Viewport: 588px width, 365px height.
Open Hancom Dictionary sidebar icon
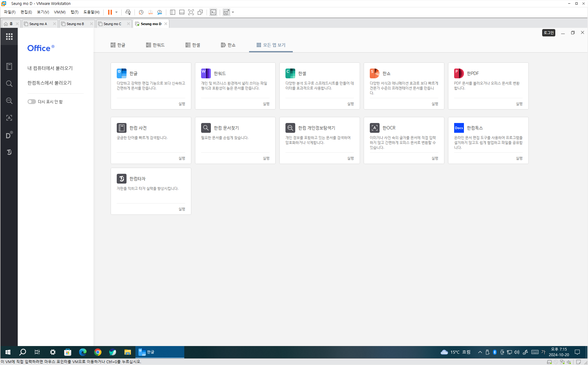click(x=9, y=66)
